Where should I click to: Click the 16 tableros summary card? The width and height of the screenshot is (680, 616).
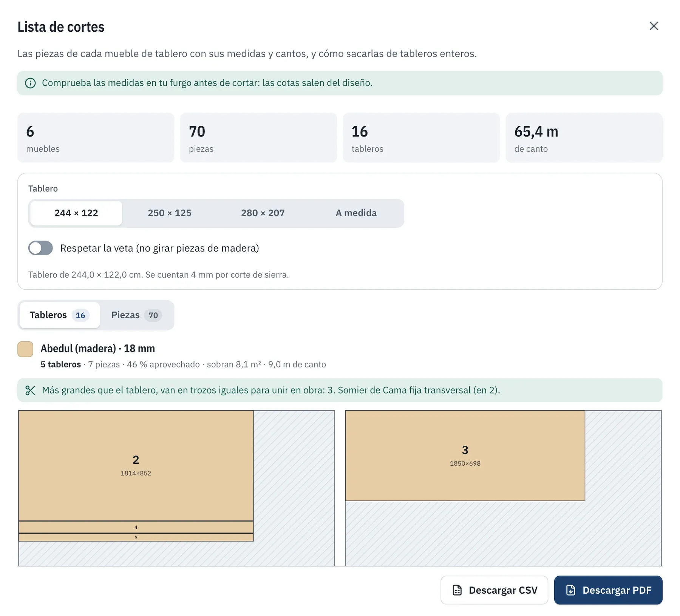pos(421,138)
